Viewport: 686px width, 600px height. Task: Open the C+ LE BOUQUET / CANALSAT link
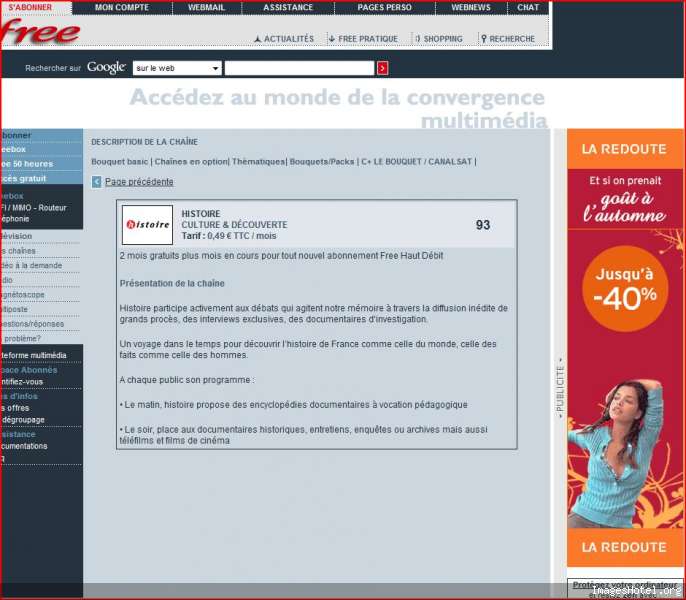click(416, 162)
